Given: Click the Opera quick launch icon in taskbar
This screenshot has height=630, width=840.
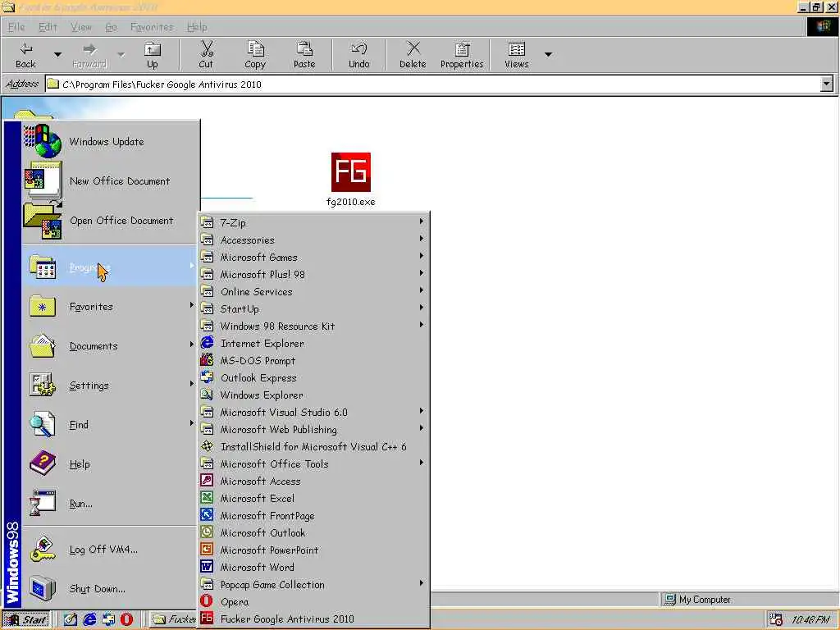Looking at the screenshot, I should 126,619.
